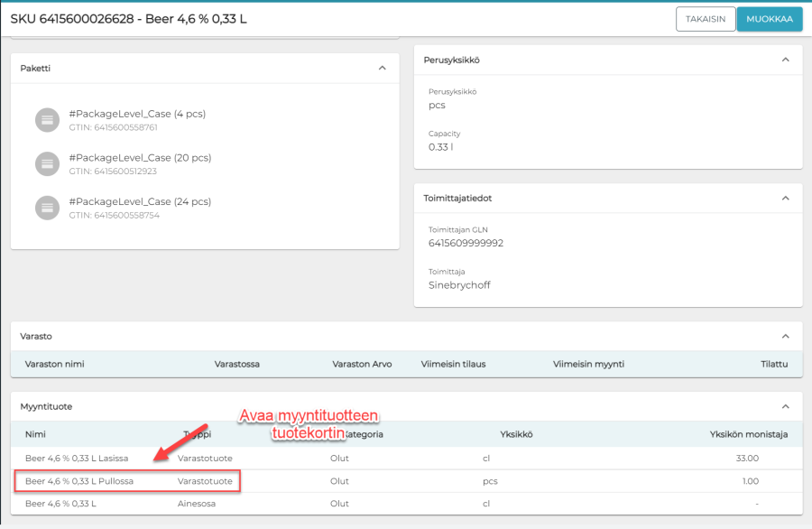Collapse the Myyntituote section
The width and height of the screenshot is (812, 529).
click(785, 406)
